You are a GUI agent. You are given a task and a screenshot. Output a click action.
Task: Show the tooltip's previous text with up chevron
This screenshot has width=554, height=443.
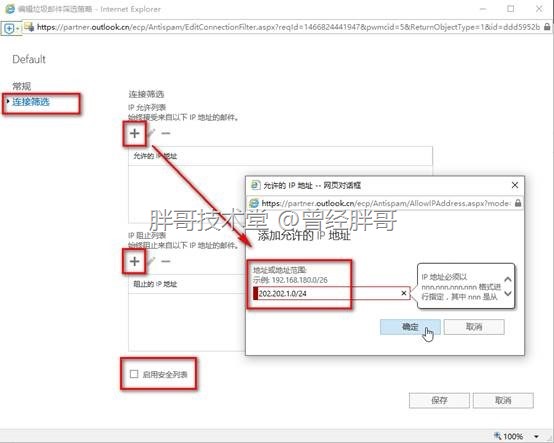508,279
